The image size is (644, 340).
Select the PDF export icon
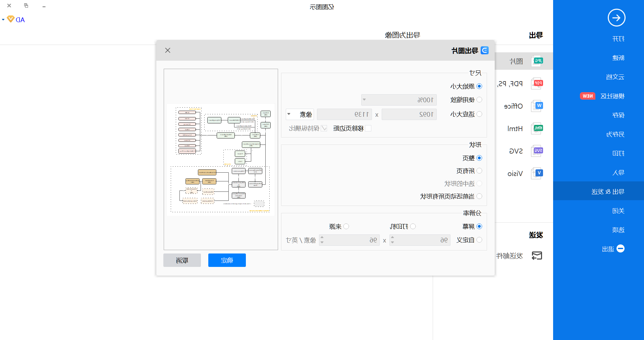(537, 83)
